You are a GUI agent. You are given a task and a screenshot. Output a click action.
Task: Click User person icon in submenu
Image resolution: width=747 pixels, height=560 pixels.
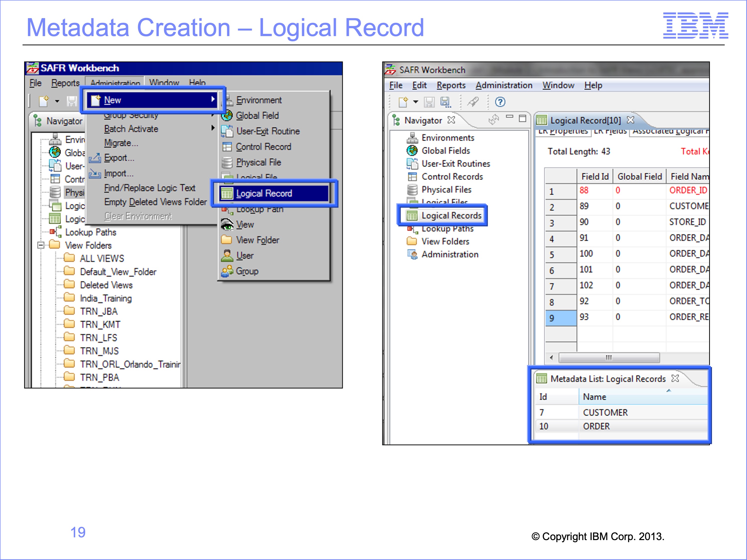tap(227, 255)
